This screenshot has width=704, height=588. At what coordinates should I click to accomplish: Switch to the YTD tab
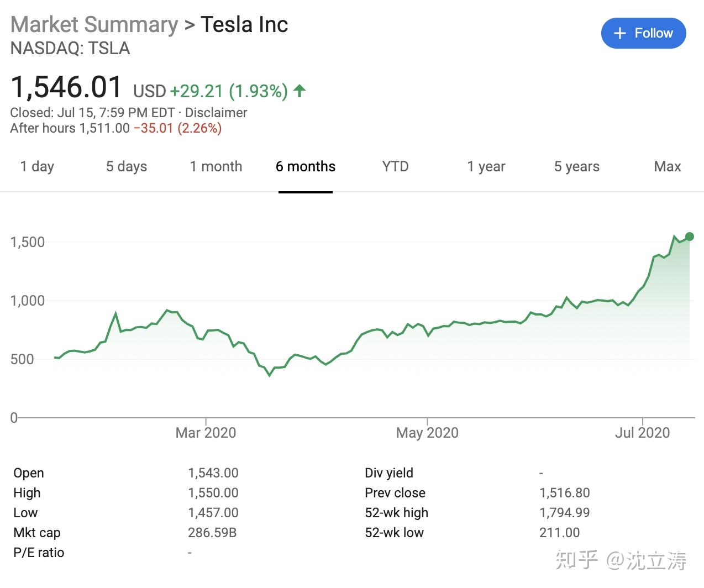point(395,166)
